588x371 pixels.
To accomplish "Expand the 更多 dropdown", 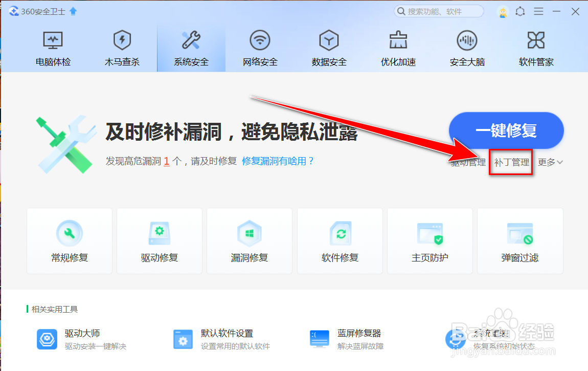I will [x=550, y=162].
